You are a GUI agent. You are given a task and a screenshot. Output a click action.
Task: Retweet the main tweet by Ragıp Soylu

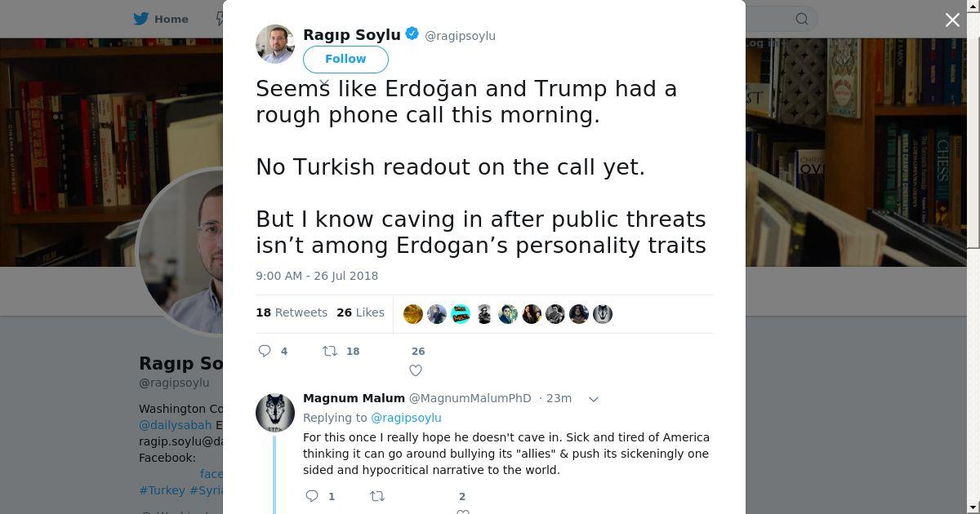tap(330, 351)
